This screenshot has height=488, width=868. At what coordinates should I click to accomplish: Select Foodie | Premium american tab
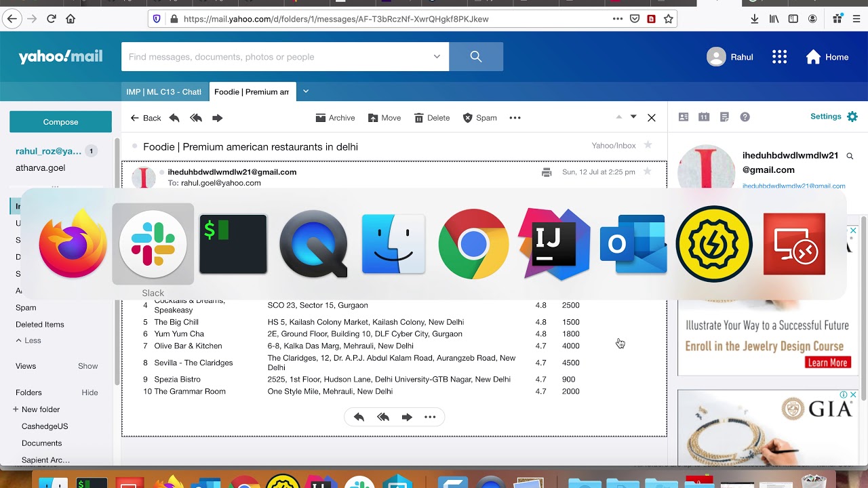(252, 92)
